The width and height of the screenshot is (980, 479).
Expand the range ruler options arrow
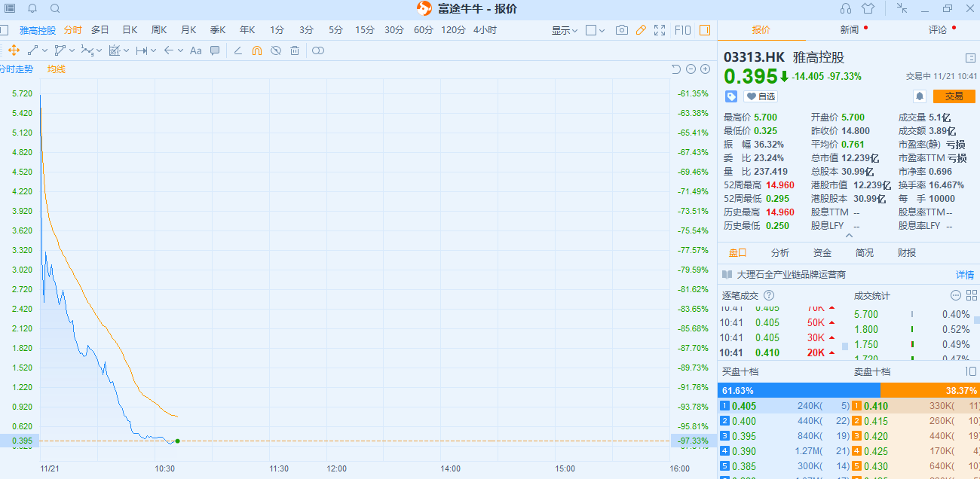point(153,50)
